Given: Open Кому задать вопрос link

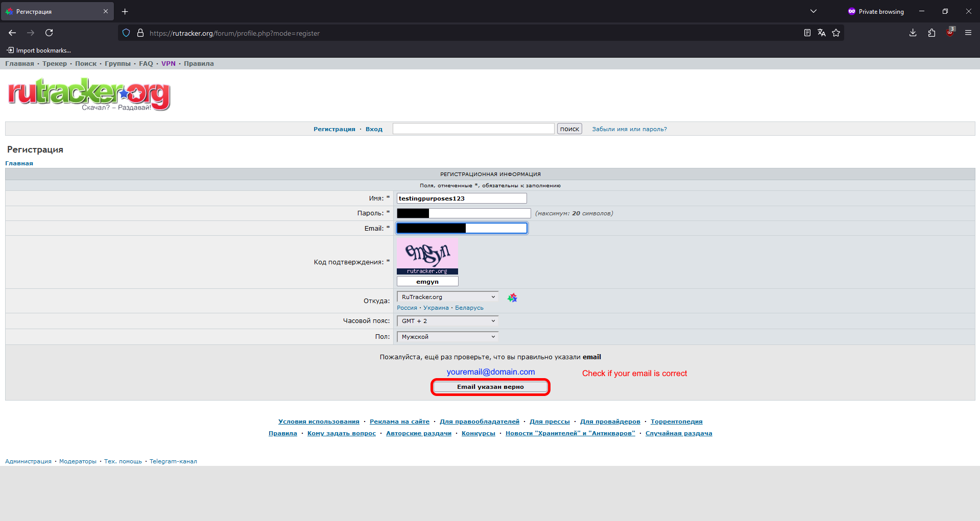Looking at the screenshot, I should 342,433.
